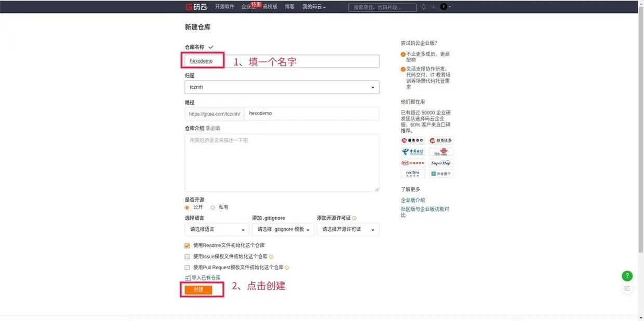The width and height of the screenshot is (644, 321).
Task: Click the https://gitee.com/tczmh/ path prefix
Action: (214, 114)
